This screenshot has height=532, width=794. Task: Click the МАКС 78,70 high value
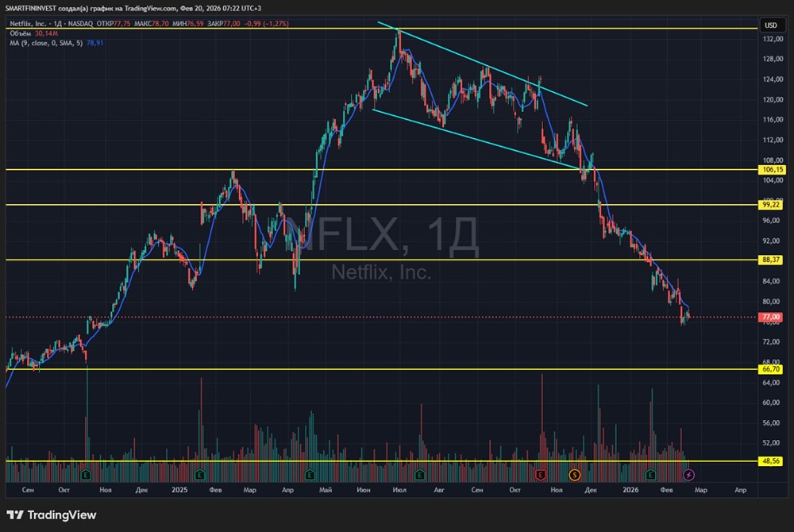[152, 23]
